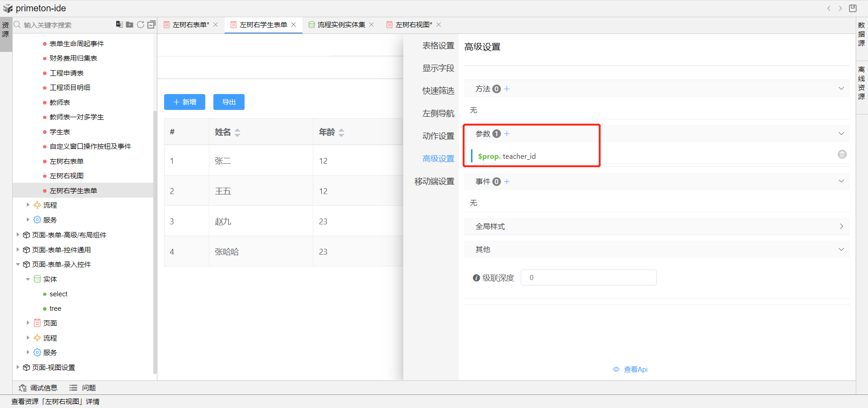868x408 pixels.
Task: Click the 新增 button
Action: (184, 102)
